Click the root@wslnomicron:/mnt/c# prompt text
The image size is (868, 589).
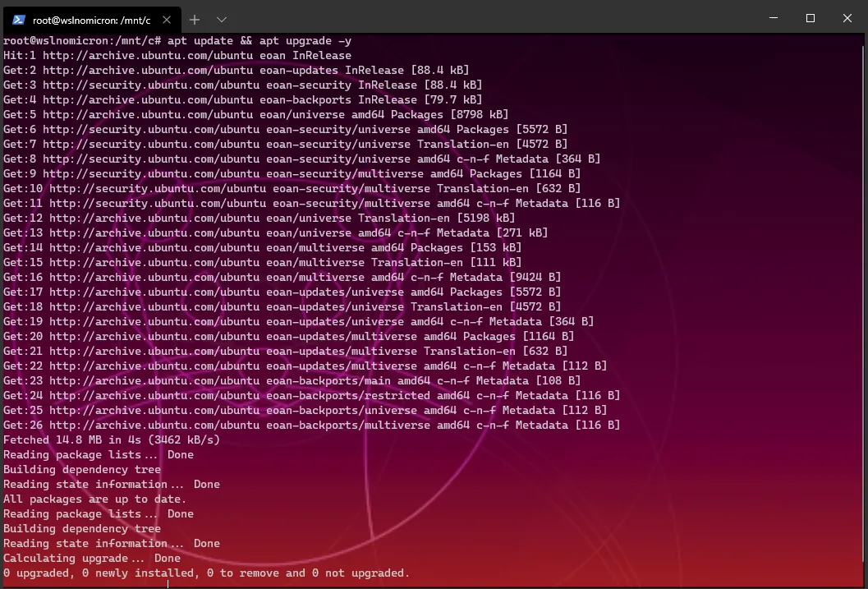click(x=82, y=41)
